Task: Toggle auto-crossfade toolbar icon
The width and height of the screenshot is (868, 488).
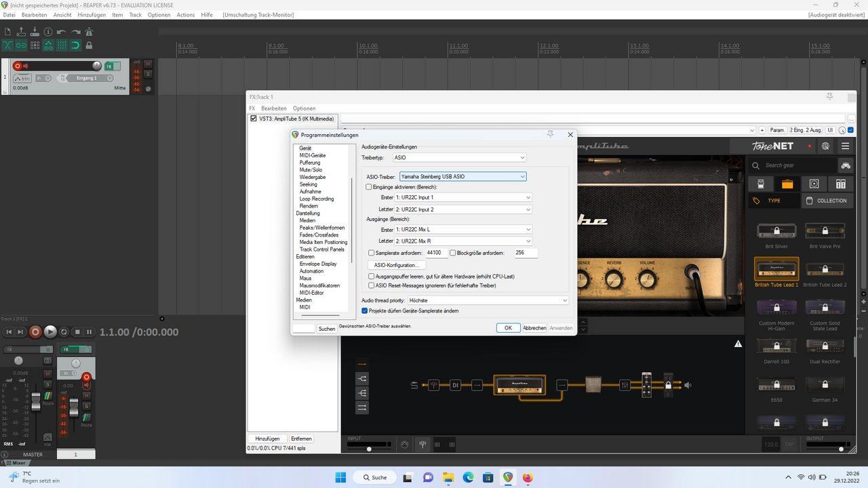Action: click(x=7, y=45)
